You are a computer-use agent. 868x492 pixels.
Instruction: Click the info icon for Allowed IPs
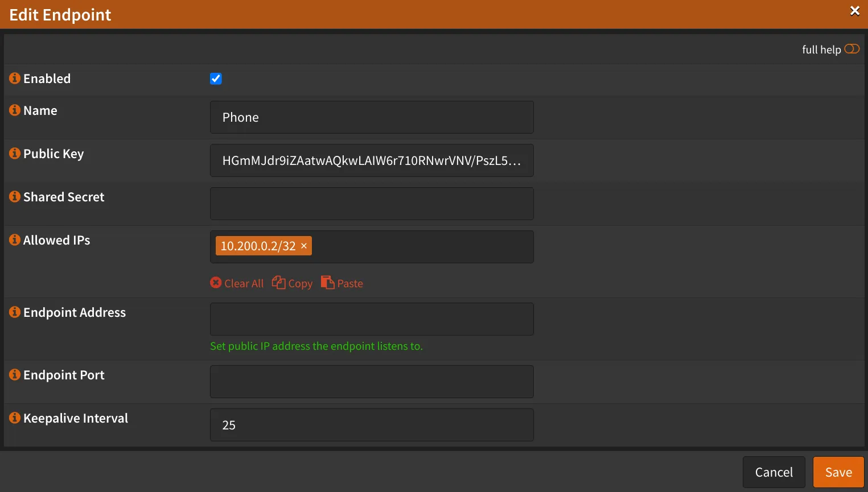[14, 239]
